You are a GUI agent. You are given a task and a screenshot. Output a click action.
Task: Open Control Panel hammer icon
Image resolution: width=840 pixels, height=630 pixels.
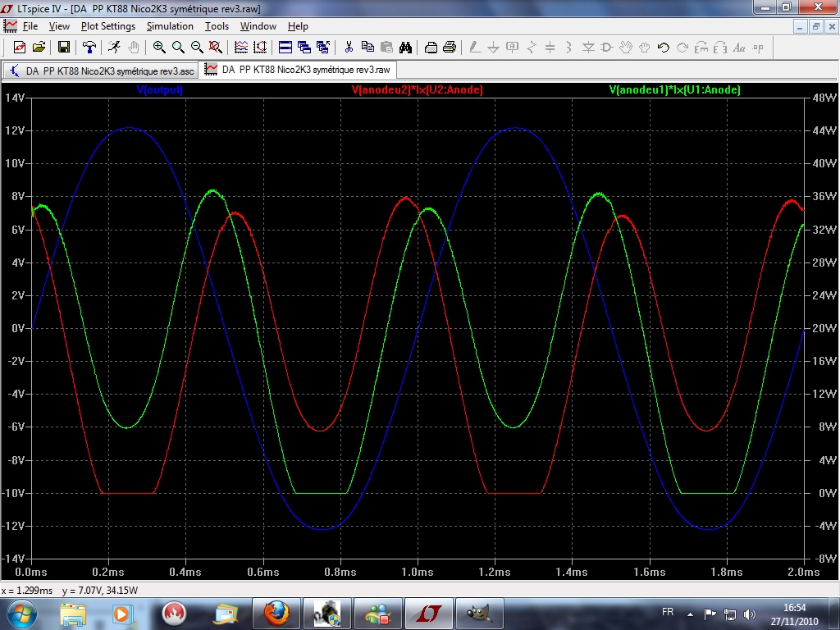point(89,48)
